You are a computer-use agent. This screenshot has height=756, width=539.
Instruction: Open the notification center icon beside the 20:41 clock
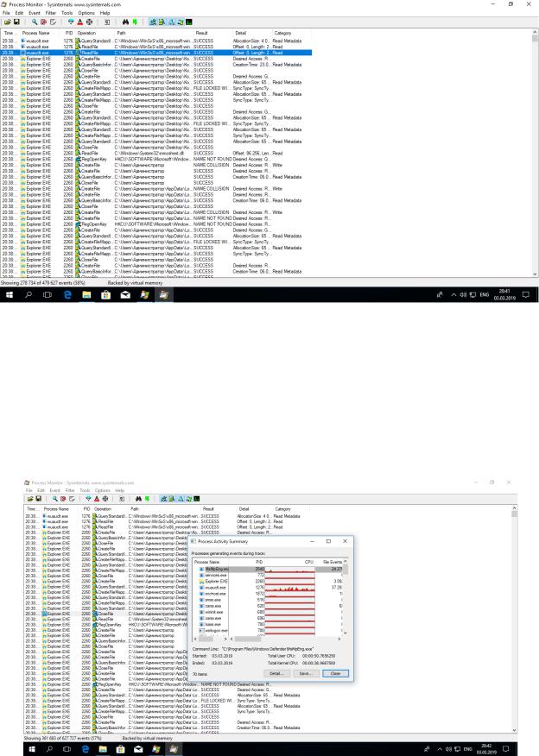526,294
